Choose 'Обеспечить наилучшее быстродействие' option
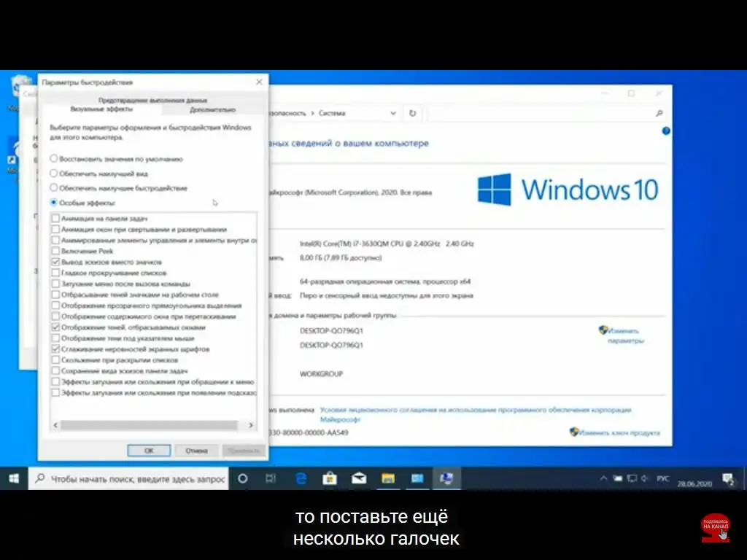The width and height of the screenshot is (747, 560). point(54,187)
